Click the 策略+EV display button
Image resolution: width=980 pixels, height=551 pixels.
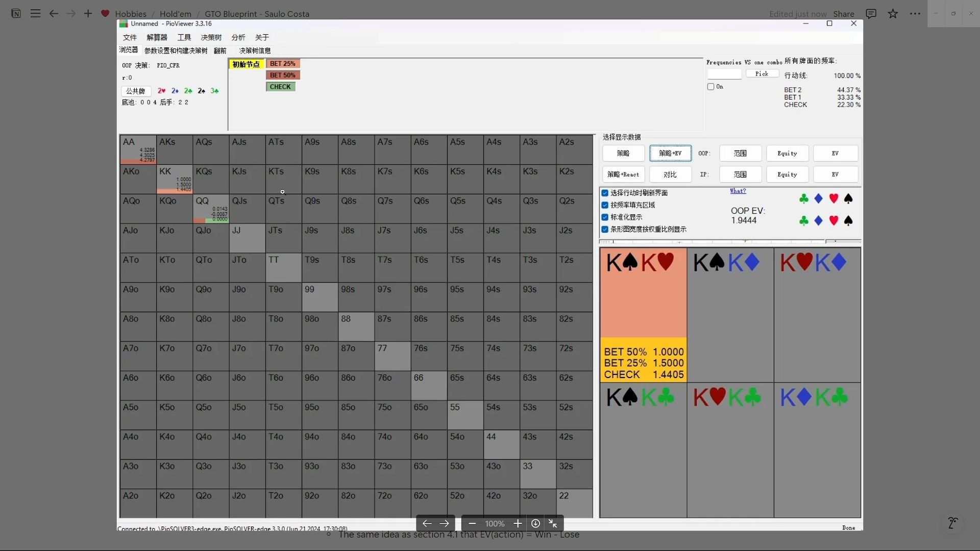(x=670, y=153)
